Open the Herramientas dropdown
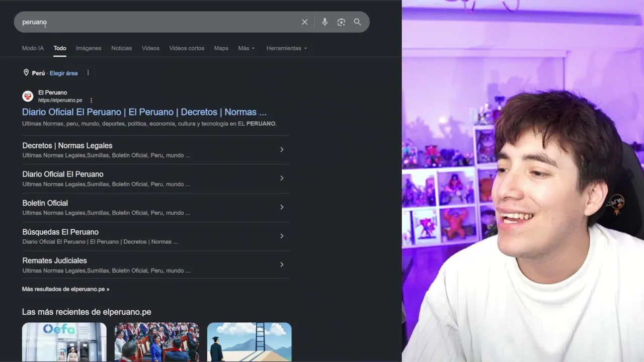 (287, 48)
